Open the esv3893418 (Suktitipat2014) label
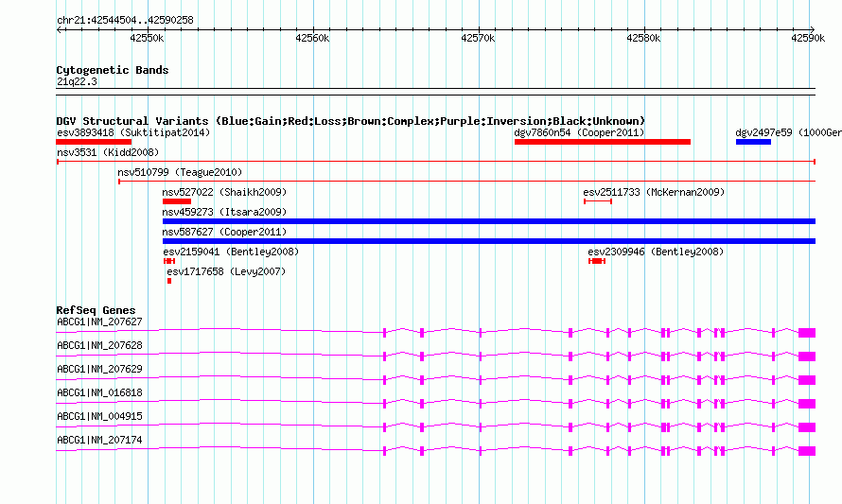The height and width of the screenshot is (504, 842). (133, 132)
